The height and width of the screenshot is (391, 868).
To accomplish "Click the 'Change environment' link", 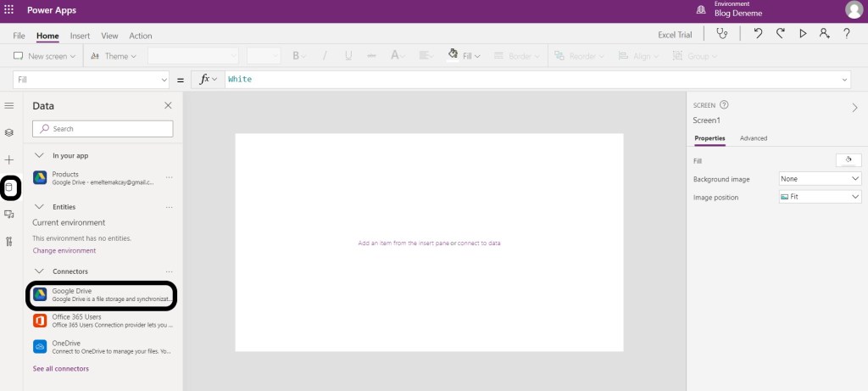I will (x=64, y=251).
